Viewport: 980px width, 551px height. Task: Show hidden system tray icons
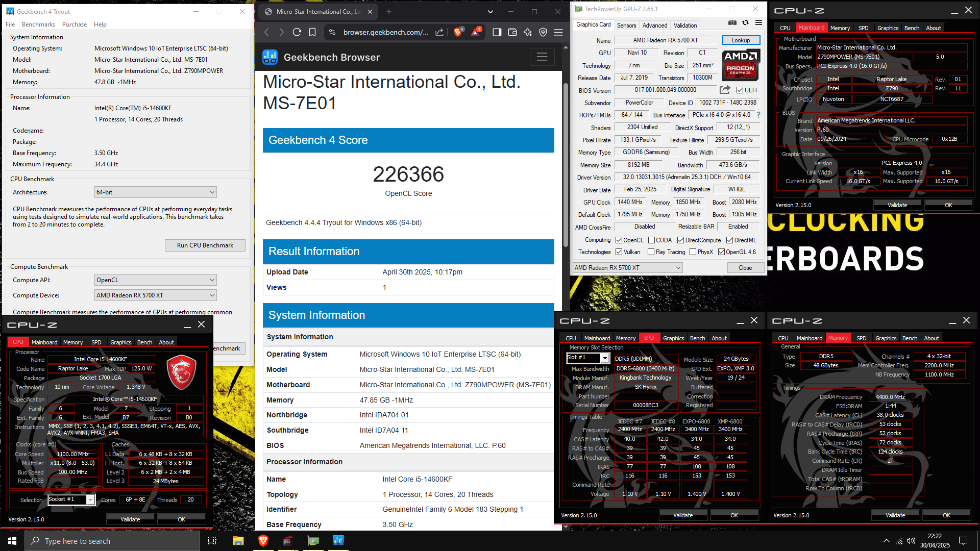(x=887, y=541)
